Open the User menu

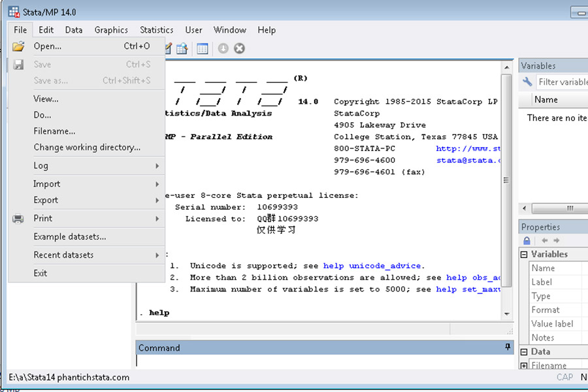coord(193,30)
